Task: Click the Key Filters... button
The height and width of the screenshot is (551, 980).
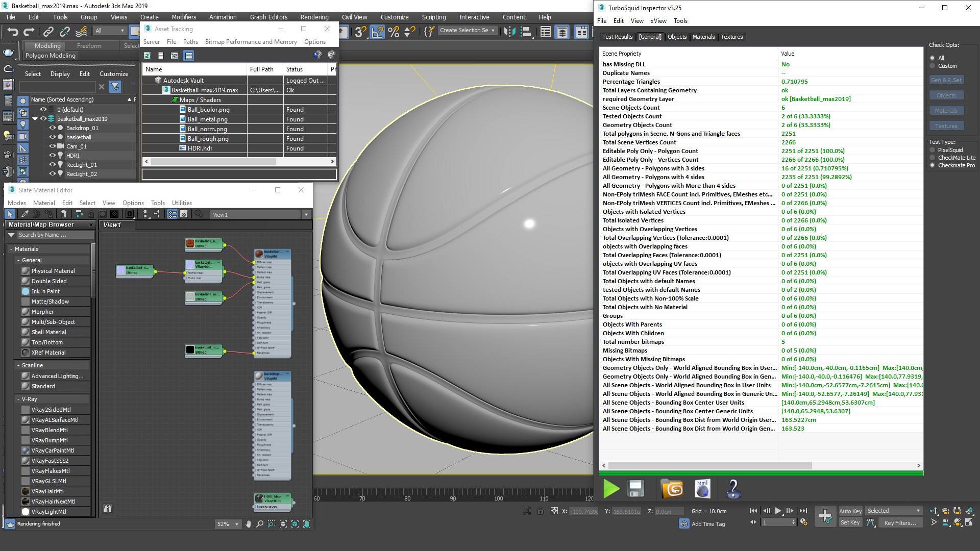Action: (900, 522)
